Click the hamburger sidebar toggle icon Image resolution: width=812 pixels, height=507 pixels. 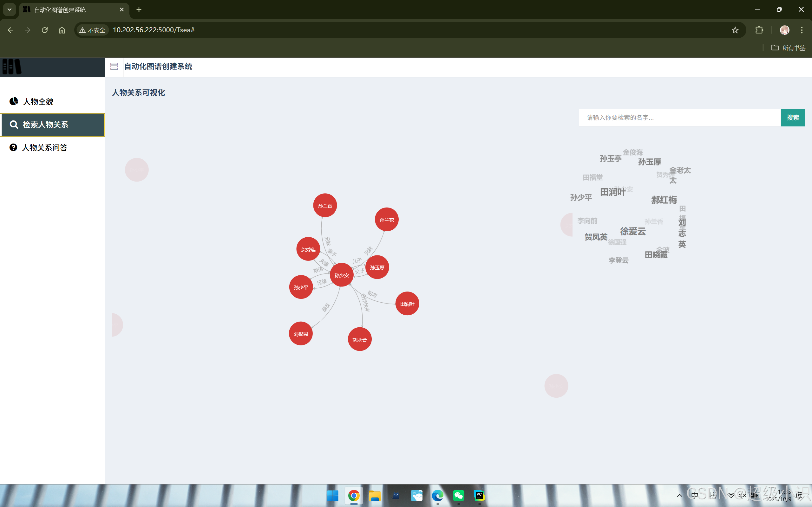[114, 67]
